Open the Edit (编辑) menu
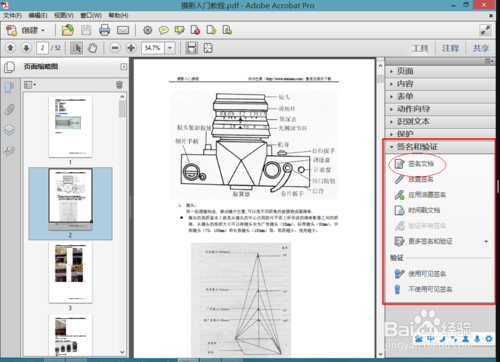Screen dimensions: 500x362 pyautogui.click(x=38, y=16)
